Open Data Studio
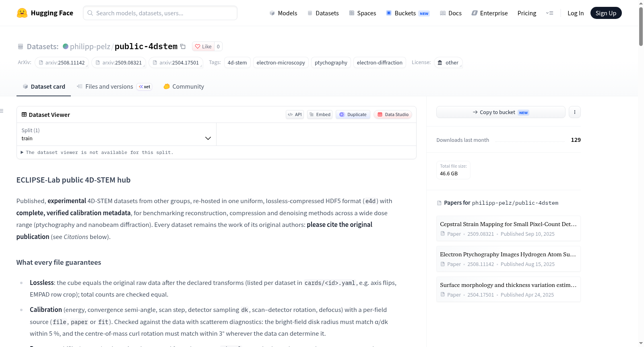Screen dimensions: 644x347 [x=393, y=114]
